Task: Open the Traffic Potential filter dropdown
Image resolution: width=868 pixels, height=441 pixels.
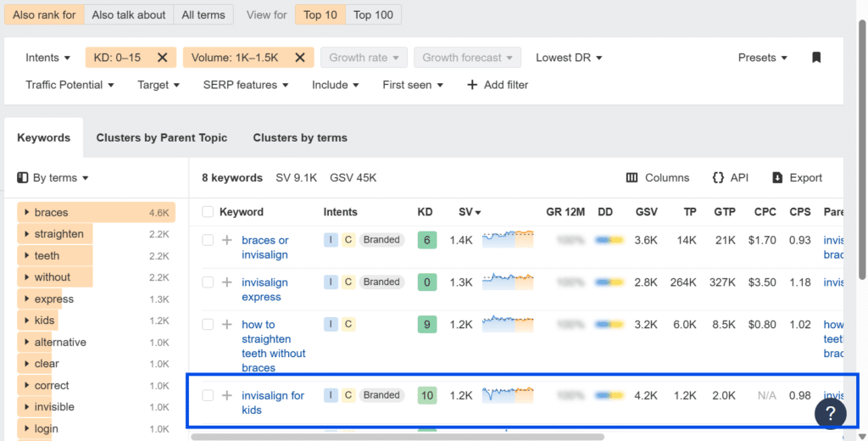Action: (70, 85)
